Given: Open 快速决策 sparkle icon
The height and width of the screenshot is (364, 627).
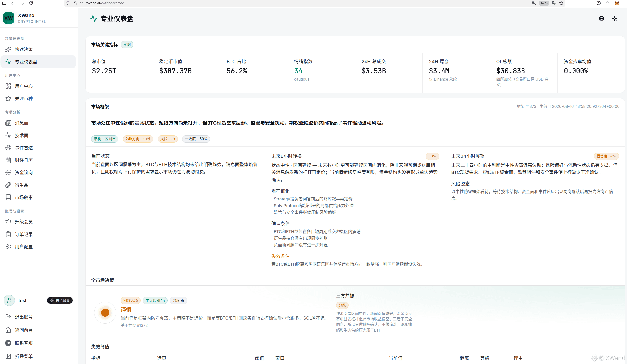Looking at the screenshot, I should coord(8,49).
